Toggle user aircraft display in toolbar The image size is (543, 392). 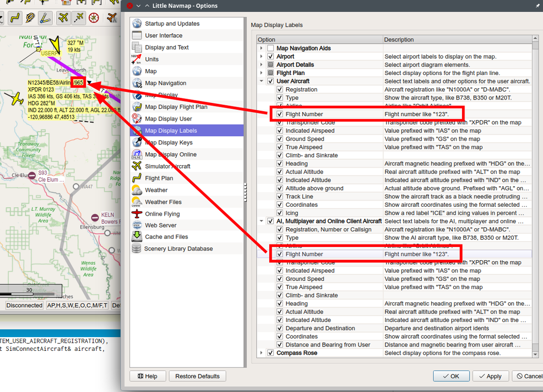[x=63, y=18]
